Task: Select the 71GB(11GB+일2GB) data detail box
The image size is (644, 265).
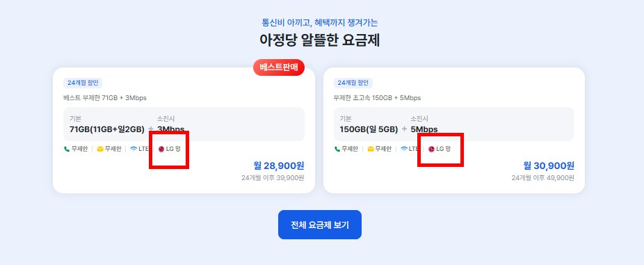Action: (184, 124)
